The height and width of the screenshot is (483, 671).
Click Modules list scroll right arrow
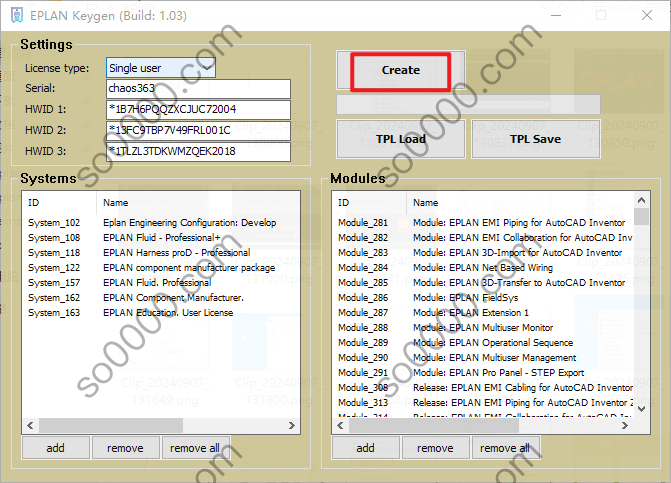coord(625,426)
